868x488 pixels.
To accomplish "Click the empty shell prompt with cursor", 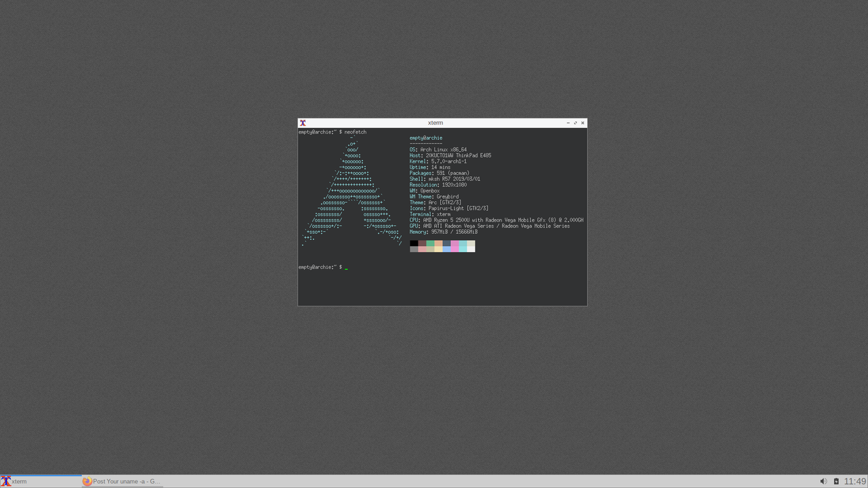I will point(323,267).
